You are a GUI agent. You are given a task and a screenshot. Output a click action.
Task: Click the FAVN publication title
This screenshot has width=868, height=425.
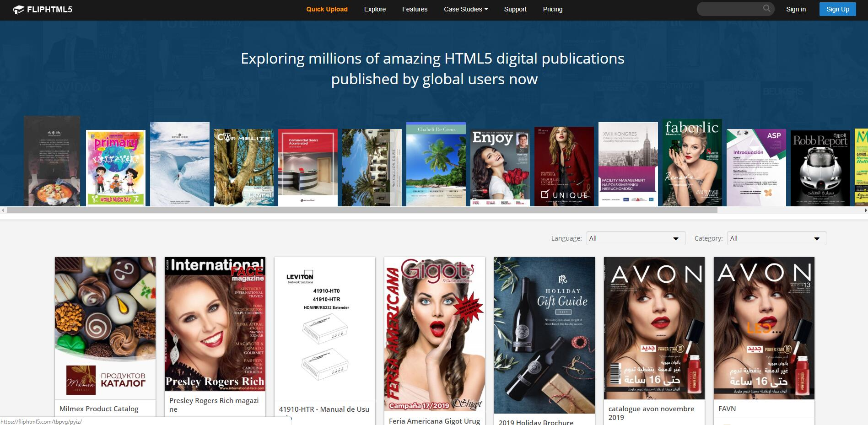point(727,409)
